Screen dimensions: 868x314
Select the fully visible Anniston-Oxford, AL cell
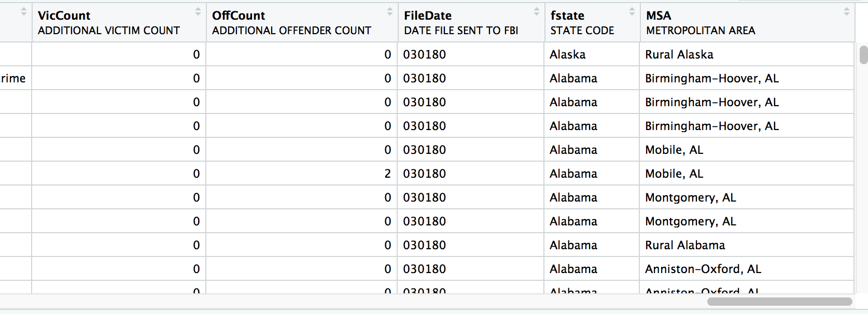(x=703, y=269)
